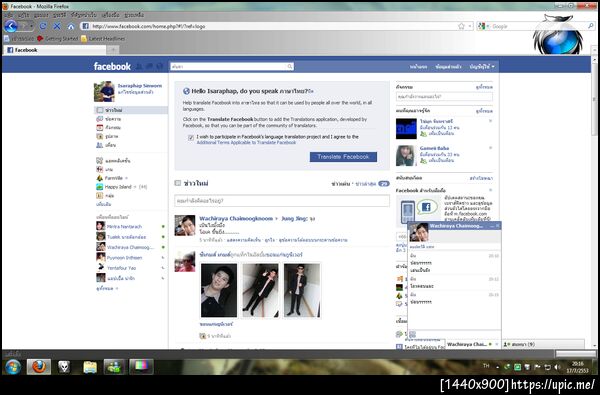Image resolution: width=600 pixels, height=395 pixels.
Task: Expand Happy Island options arrow in sidebar
Action: click(135, 187)
